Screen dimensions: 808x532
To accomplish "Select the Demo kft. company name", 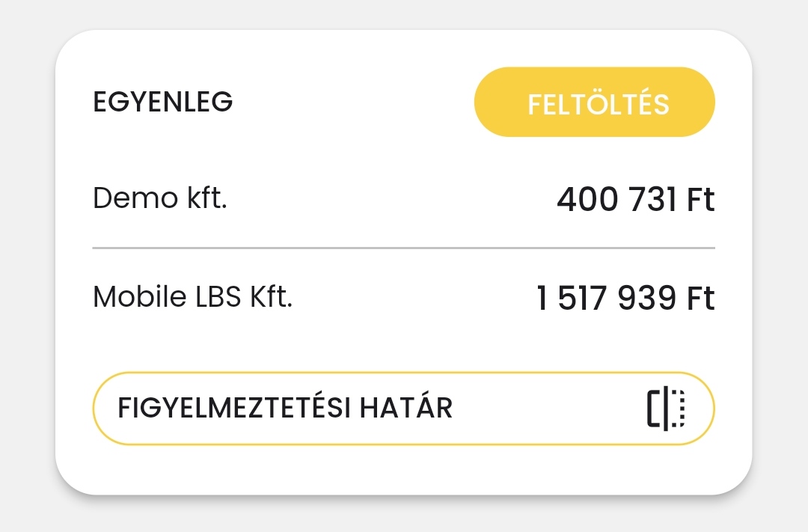I will [159, 200].
